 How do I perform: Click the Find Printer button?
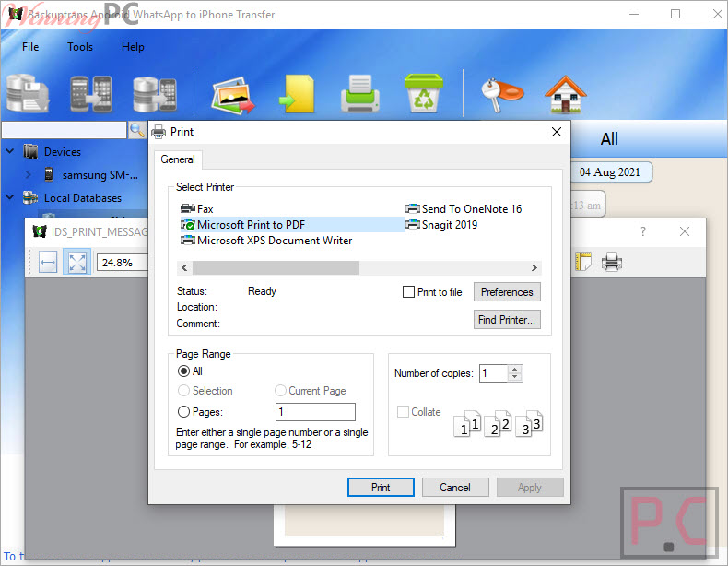click(x=507, y=320)
